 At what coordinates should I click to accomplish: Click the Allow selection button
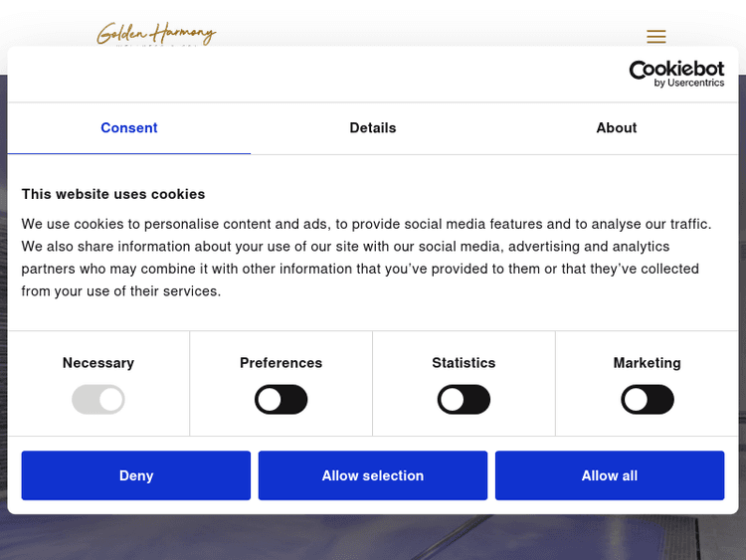click(373, 475)
